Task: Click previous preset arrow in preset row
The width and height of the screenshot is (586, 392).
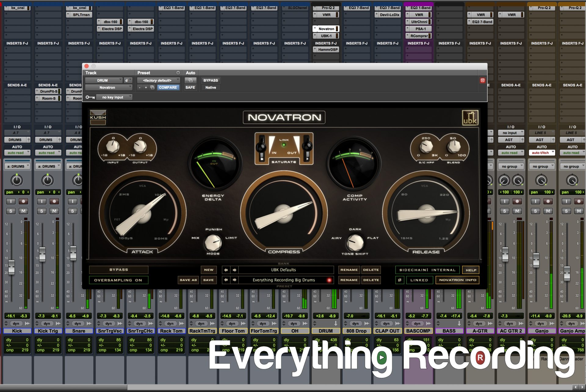Action: (226, 280)
